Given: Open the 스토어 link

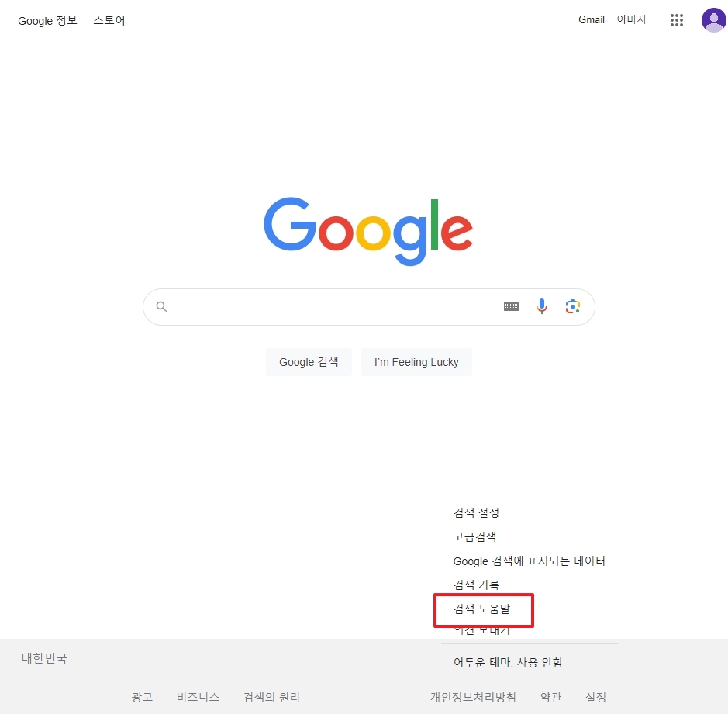Looking at the screenshot, I should (109, 20).
